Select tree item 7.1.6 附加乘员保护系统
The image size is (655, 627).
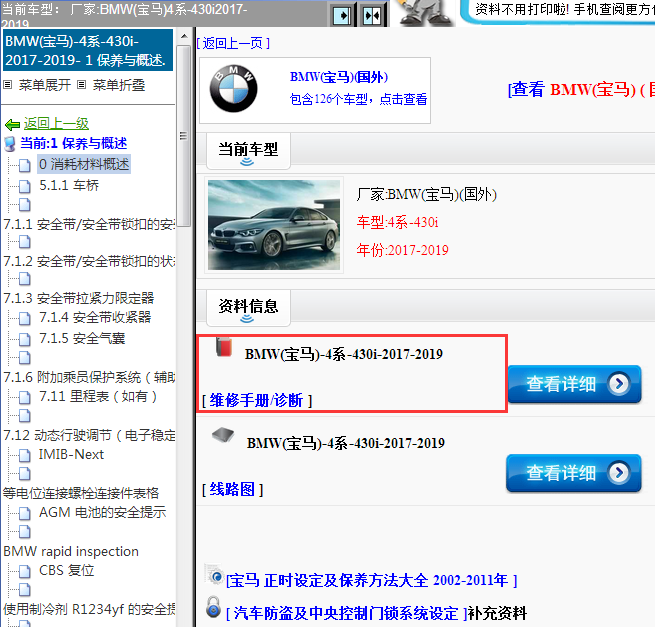point(89,377)
